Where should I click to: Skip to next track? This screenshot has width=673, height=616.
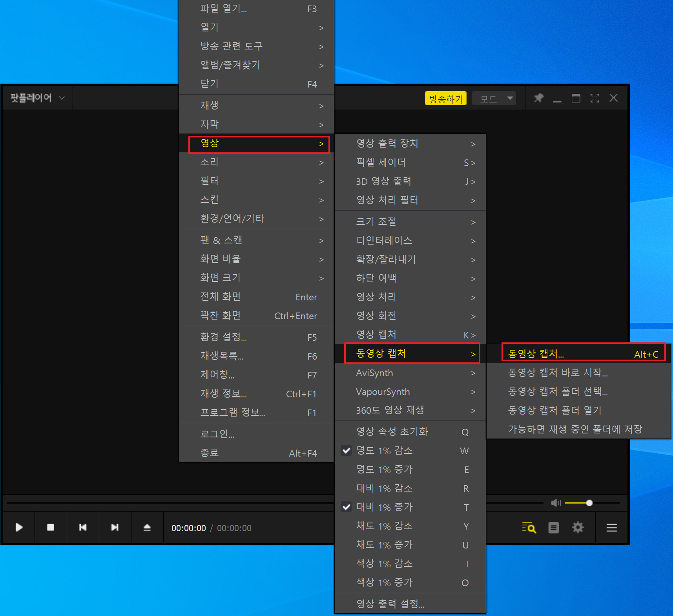[x=115, y=527]
